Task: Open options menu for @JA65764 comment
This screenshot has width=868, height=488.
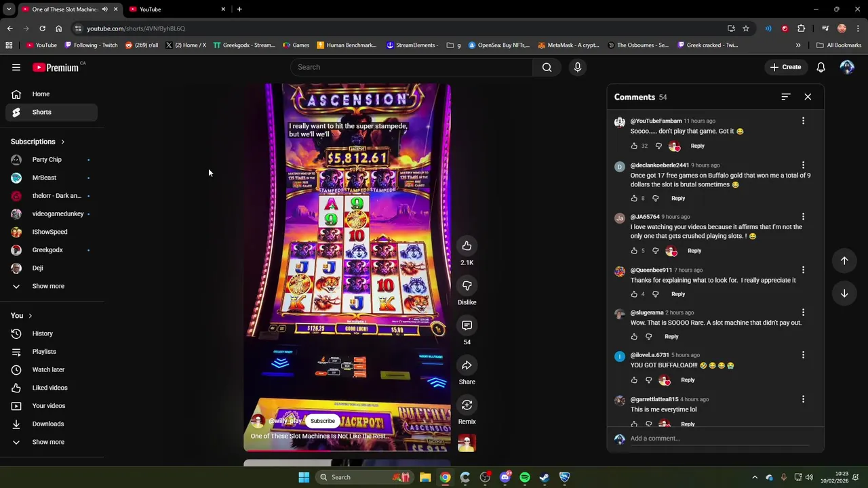Action: [x=804, y=217]
